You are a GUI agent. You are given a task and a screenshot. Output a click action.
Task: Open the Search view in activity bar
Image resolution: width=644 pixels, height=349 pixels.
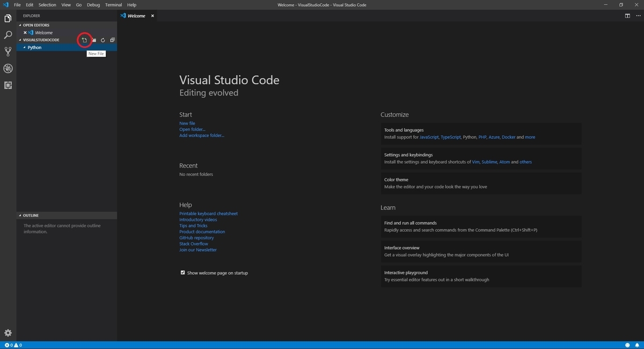pos(8,35)
